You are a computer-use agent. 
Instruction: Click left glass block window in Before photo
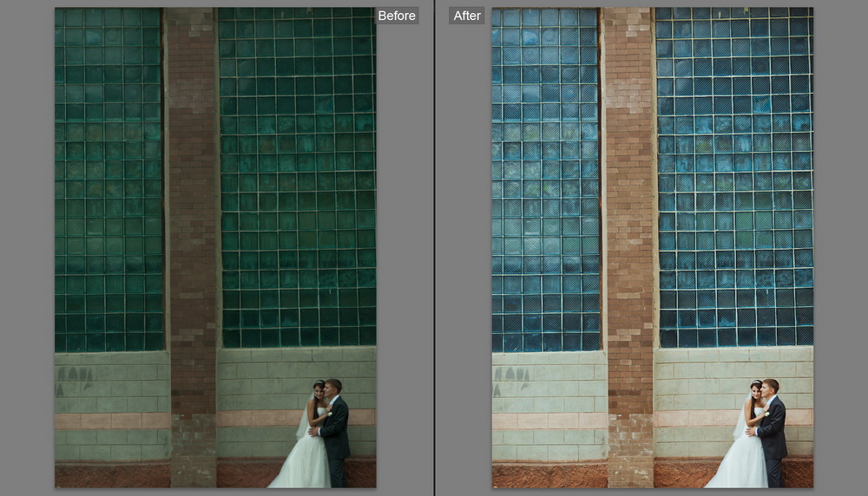click(108, 173)
